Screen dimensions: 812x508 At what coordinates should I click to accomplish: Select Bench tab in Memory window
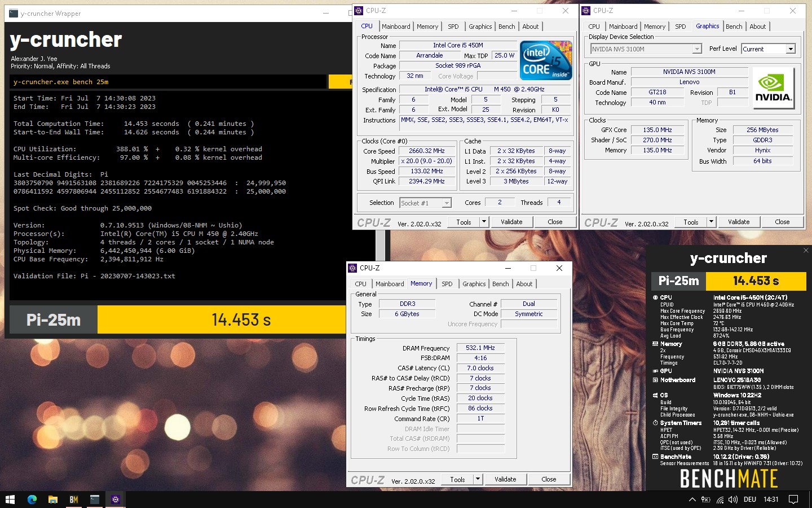[500, 284]
